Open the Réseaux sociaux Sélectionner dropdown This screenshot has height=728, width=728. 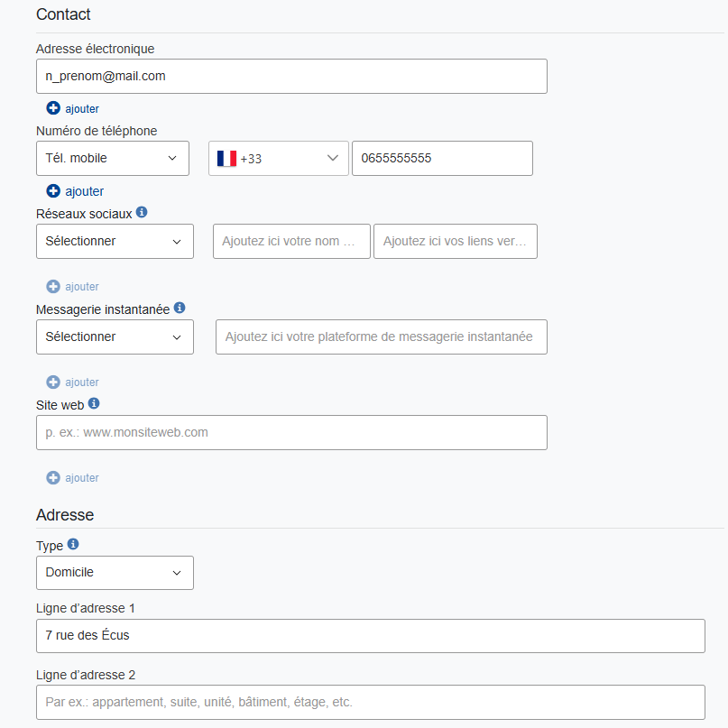pyautogui.click(x=115, y=242)
